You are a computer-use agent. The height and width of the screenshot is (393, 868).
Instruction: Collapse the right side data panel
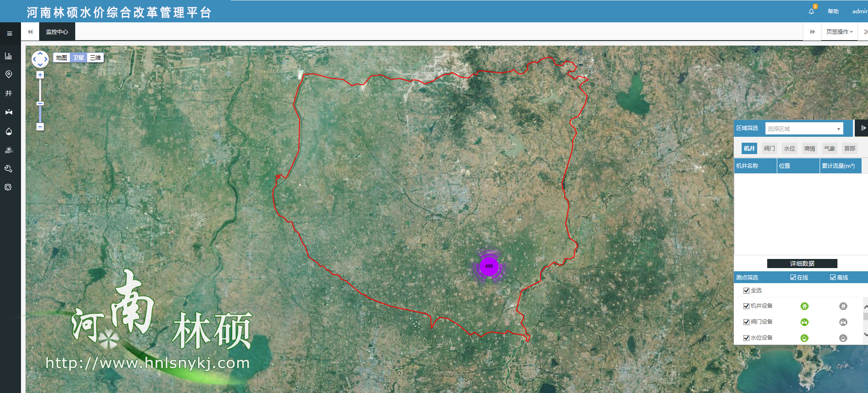coord(862,128)
